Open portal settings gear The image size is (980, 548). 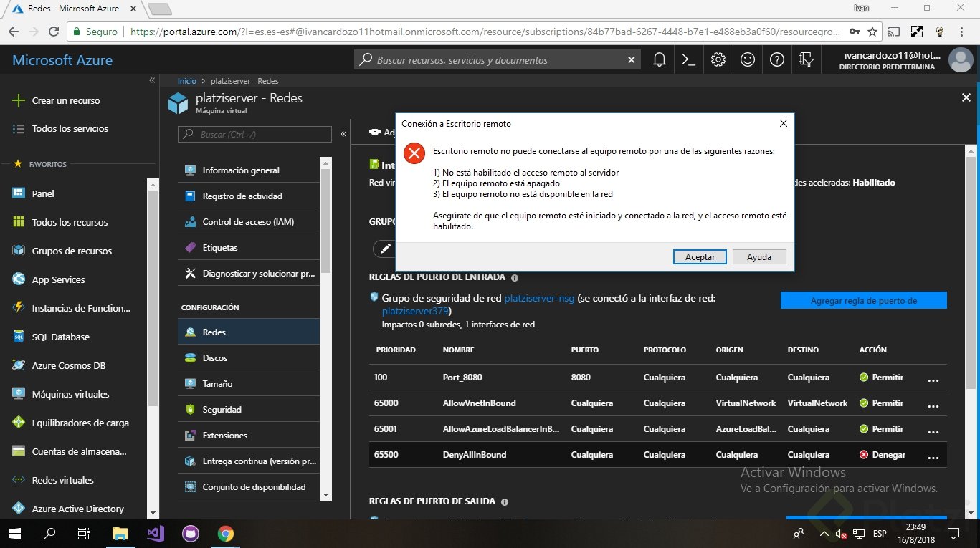[x=718, y=60]
